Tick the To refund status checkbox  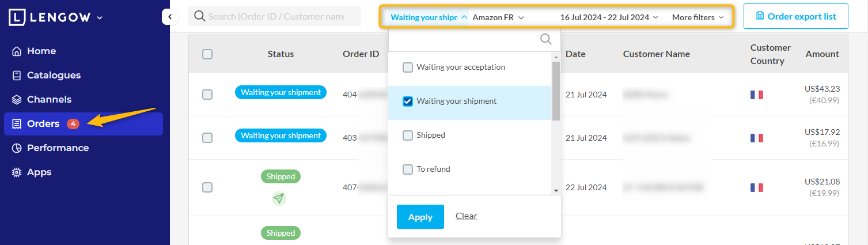coord(408,169)
